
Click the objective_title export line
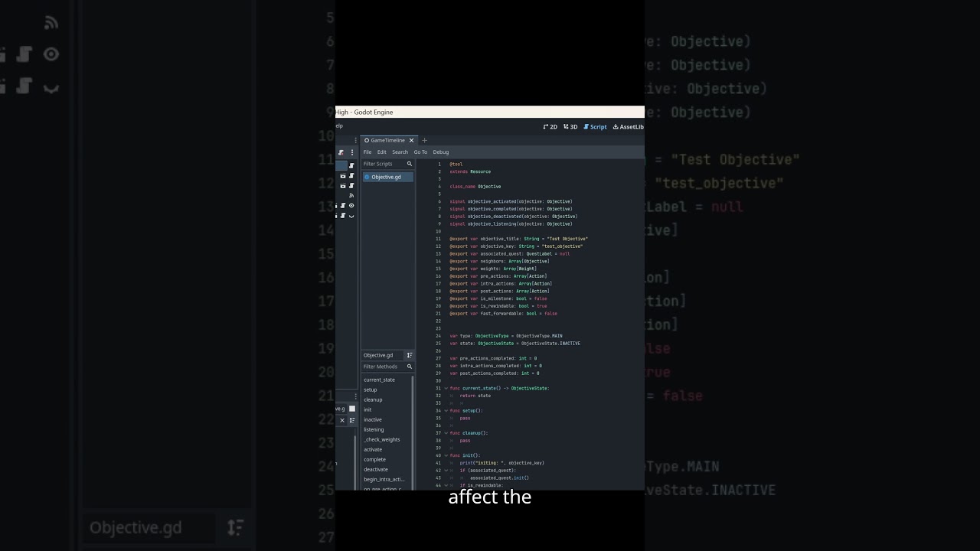(x=518, y=239)
